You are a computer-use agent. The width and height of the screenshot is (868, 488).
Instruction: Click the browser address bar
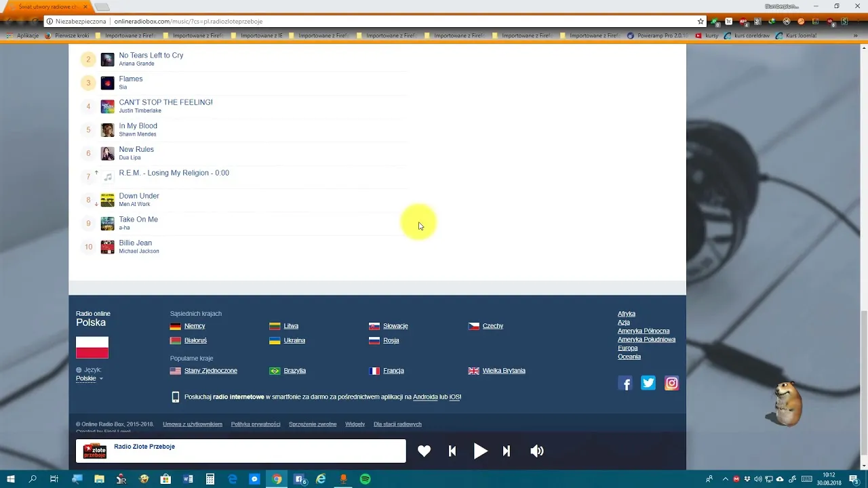tap(407, 22)
